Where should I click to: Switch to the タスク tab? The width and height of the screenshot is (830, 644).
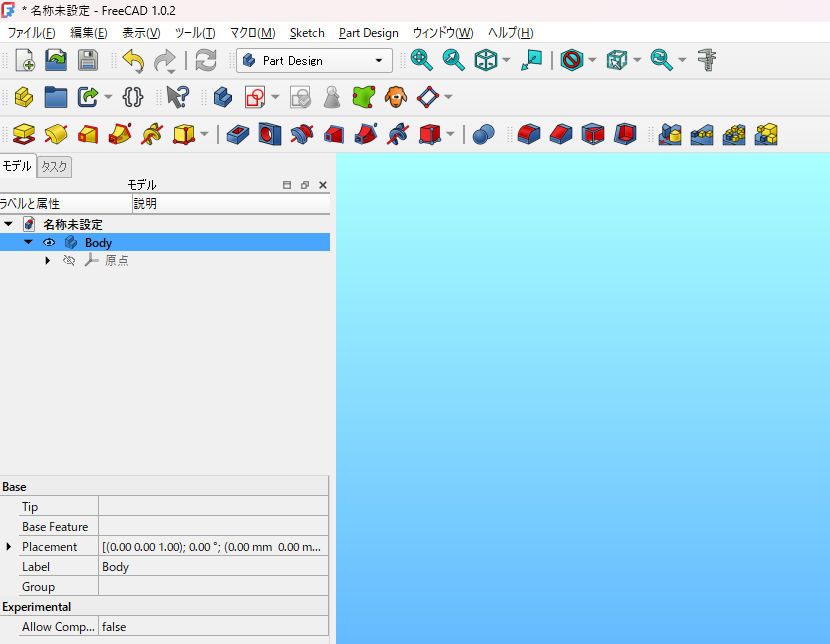point(54,167)
